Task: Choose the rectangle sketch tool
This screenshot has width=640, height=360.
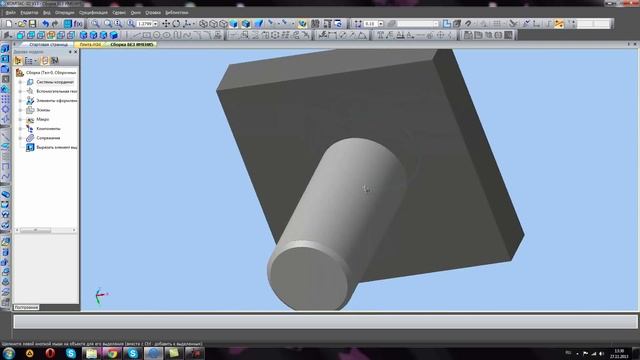Action: coord(146,35)
